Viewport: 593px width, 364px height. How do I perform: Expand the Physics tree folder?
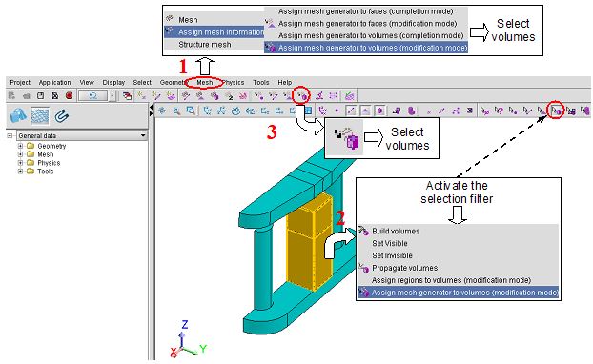pyautogui.click(x=21, y=163)
